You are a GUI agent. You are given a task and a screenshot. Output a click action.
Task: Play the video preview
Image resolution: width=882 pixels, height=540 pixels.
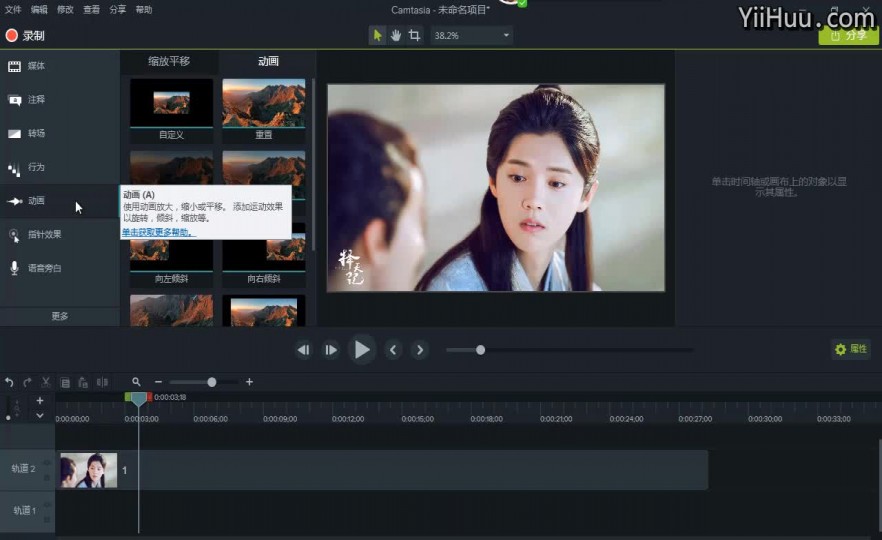[362, 350]
